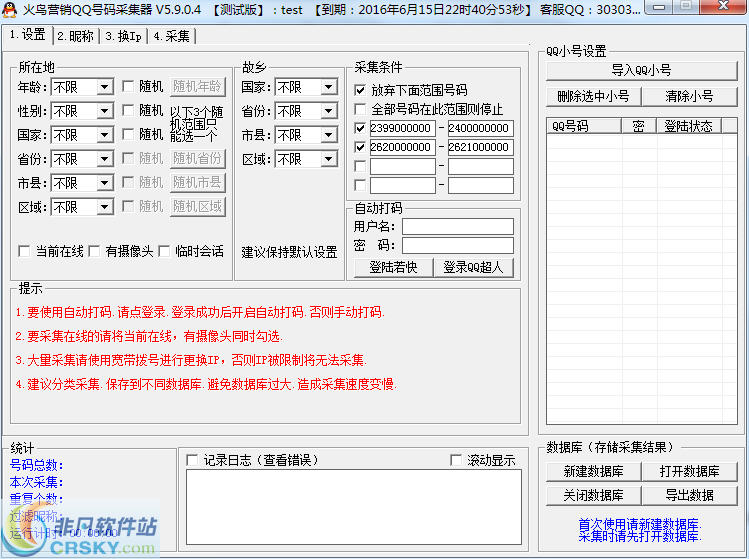
Task: Expand the 所在地 省份 dropdown
Action: point(82,159)
